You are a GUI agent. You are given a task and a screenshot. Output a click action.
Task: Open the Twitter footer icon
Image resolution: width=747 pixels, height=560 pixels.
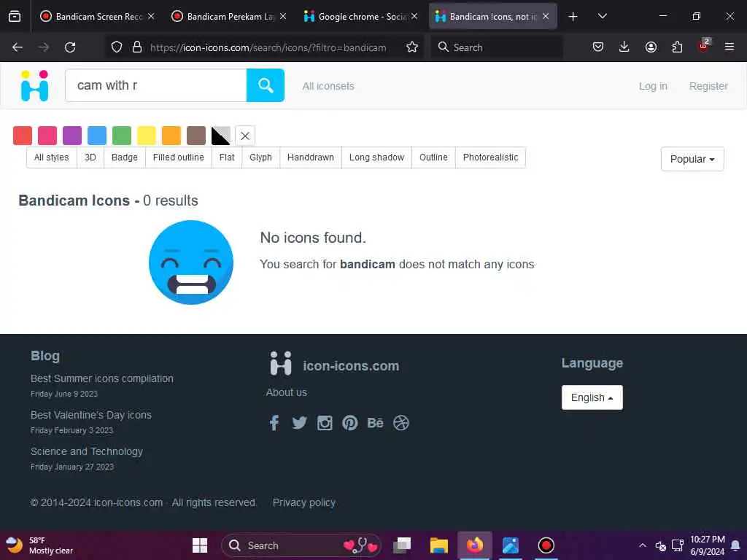pos(299,423)
